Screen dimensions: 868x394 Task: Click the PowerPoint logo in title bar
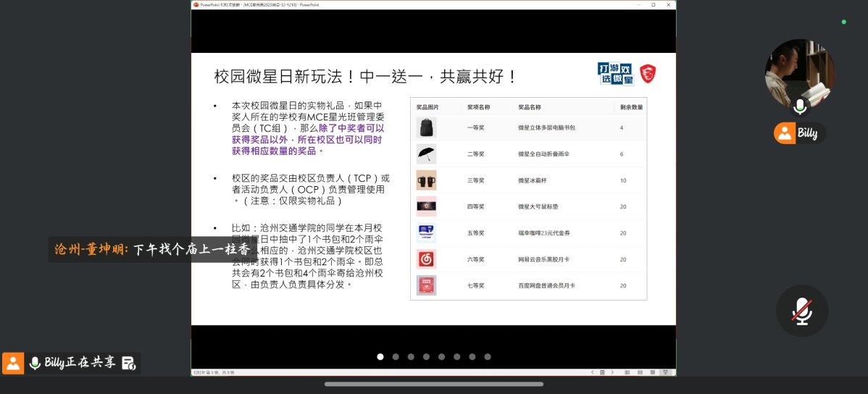(x=196, y=4)
